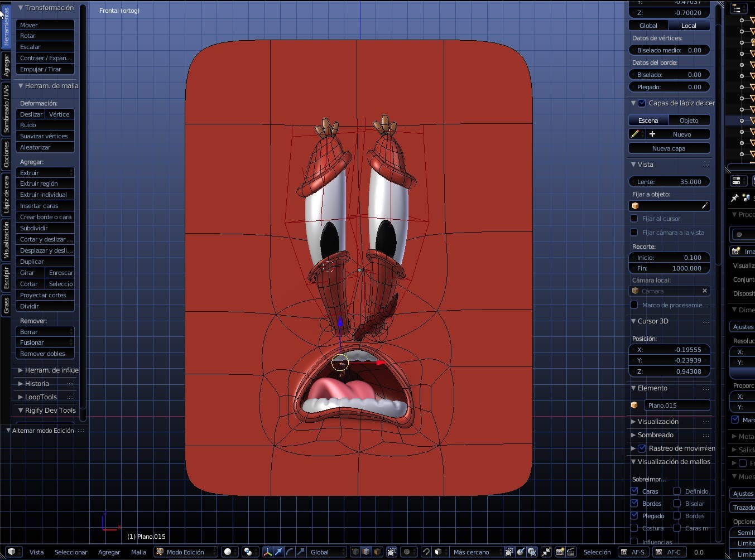
Task: Toggle the Plegado overlay checkbox
Action: pyautogui.click(x=634, y=515)
